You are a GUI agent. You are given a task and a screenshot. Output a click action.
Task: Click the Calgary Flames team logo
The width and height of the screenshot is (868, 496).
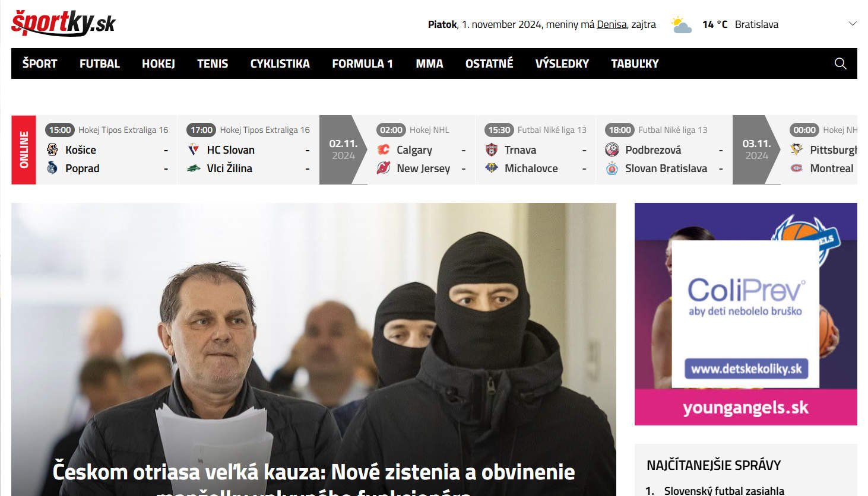click(x=384, y=150)
